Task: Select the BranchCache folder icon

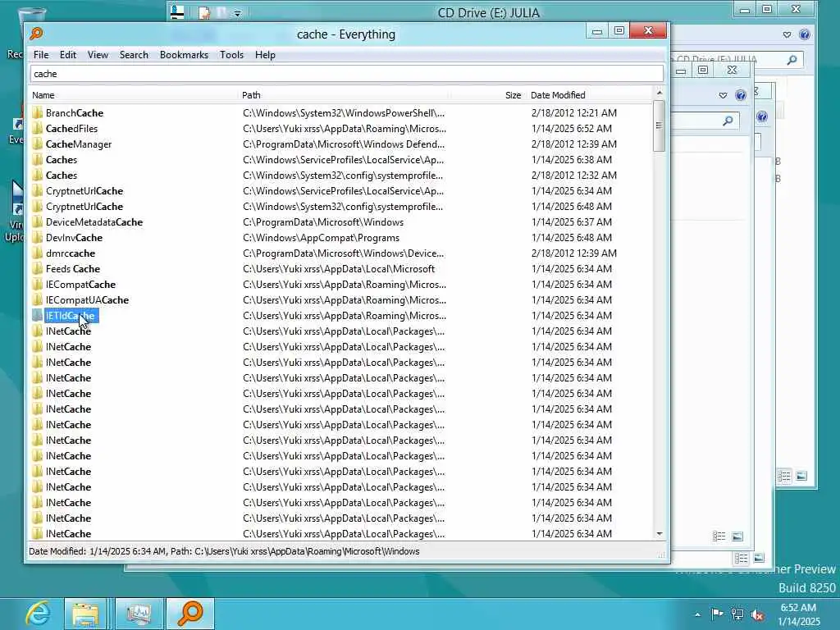Action: tap(37, 113)
